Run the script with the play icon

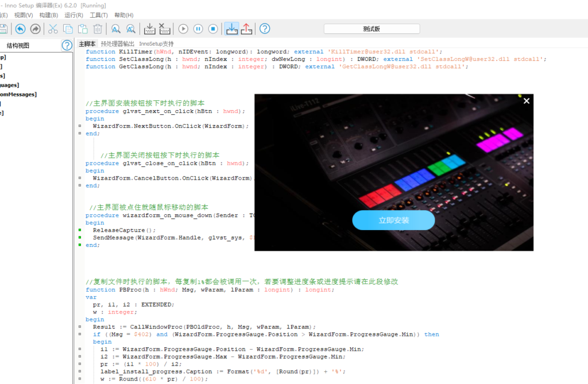(183, 29)
